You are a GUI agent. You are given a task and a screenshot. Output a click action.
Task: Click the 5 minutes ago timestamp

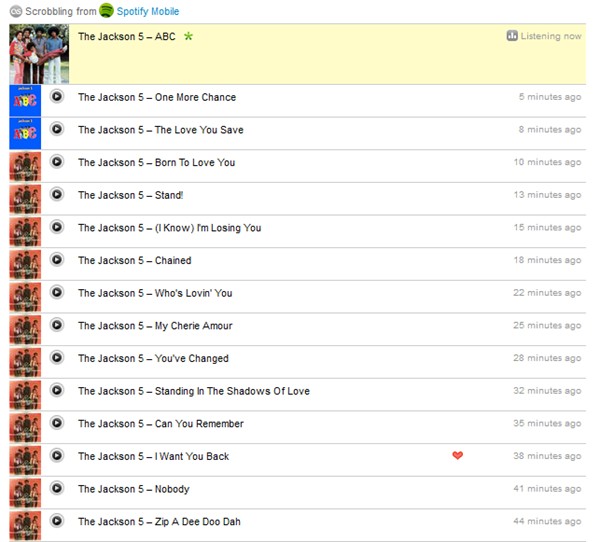pyautogui.click(x=550, y=97)
